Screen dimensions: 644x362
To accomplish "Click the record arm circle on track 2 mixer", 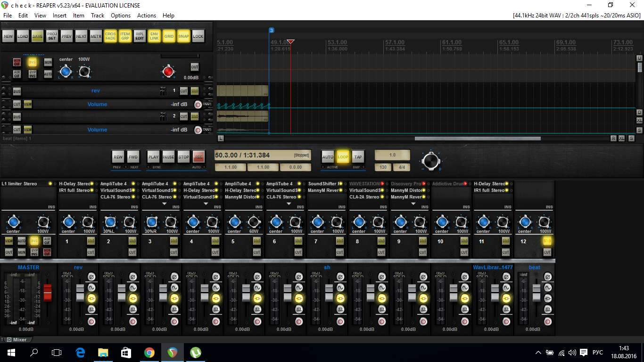I will click(x=133, y=321).
